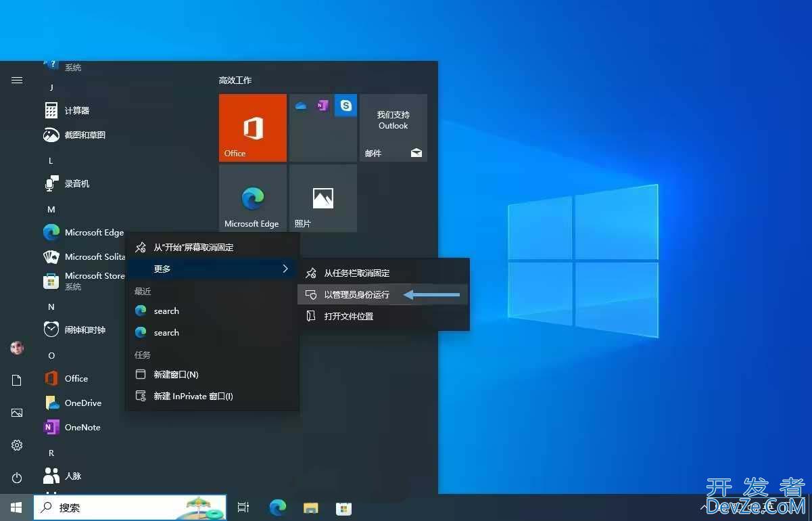This screenshot has height=521, width=812.
Task: Open the hamburger menu in Start
Action: point(17,80)
